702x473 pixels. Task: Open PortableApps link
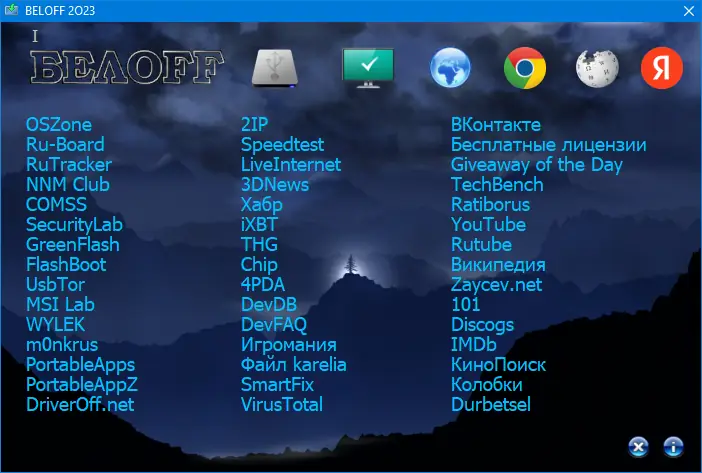[80, 365]
